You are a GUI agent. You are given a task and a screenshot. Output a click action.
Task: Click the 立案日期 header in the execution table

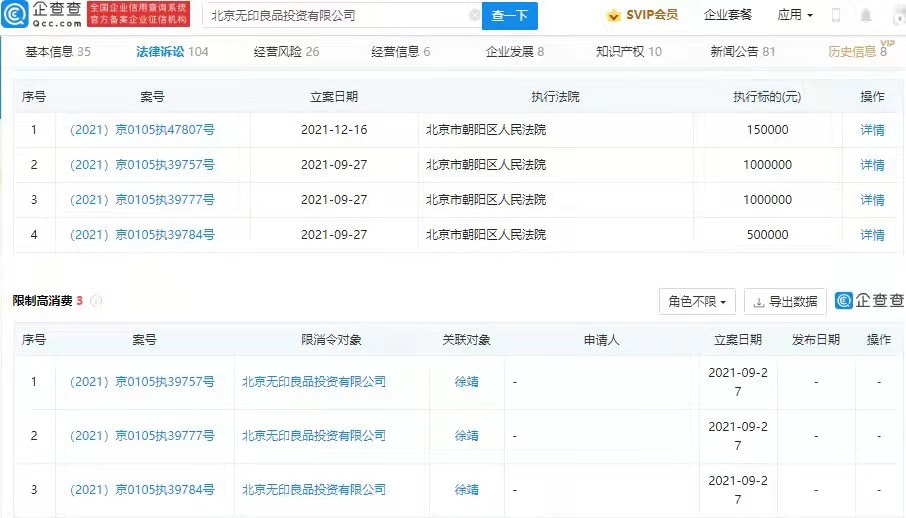pyautogui.click(x=334, y=97)
